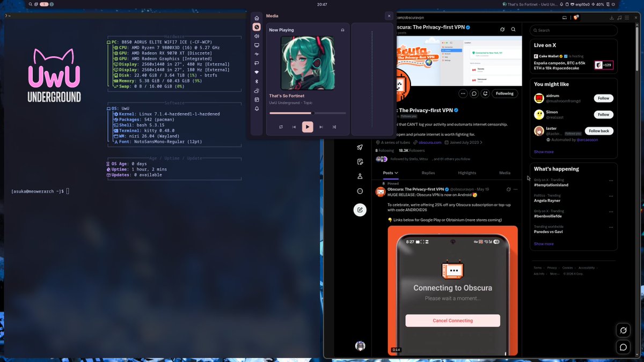Open the weather section in panel sidebar

(257, 91)
